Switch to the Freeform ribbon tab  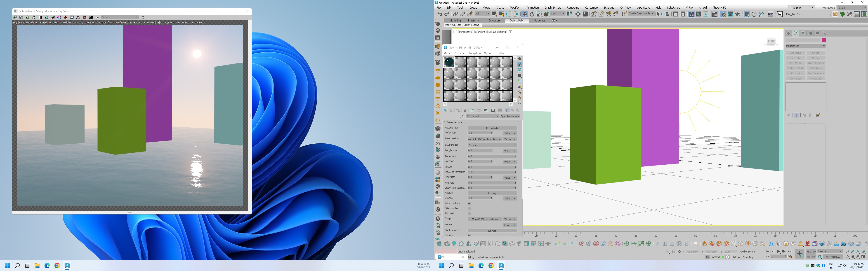point(473,21)
